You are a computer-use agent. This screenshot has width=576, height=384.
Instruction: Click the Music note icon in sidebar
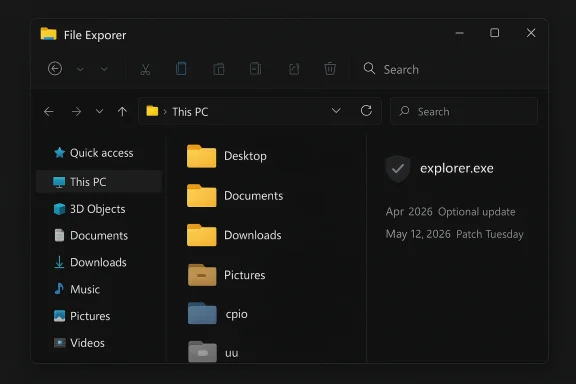59,289
